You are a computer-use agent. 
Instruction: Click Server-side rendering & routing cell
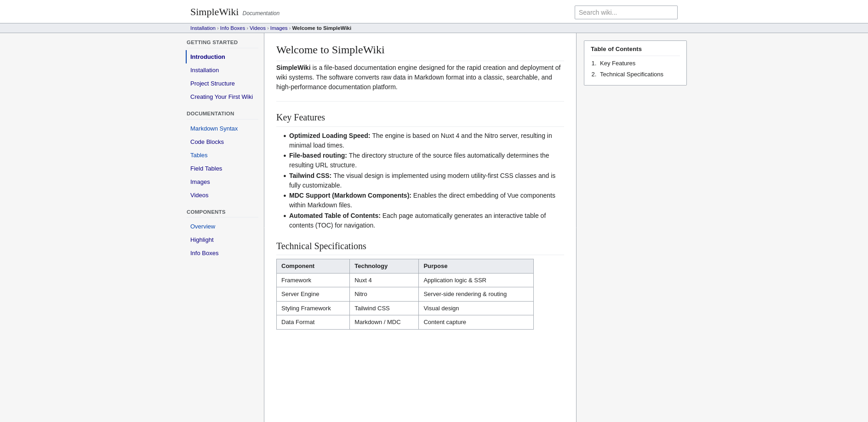[476, 294]
